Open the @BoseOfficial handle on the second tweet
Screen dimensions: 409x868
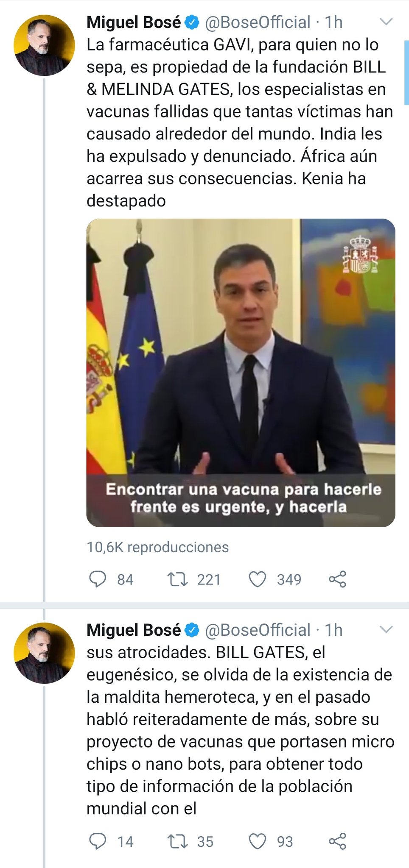pos(258,630)
